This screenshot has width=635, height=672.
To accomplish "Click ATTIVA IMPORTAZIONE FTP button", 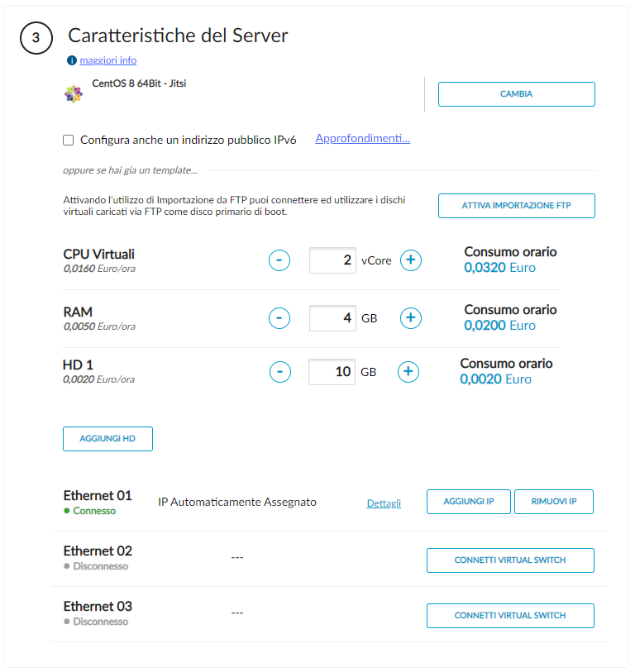I will click(516, 206).
